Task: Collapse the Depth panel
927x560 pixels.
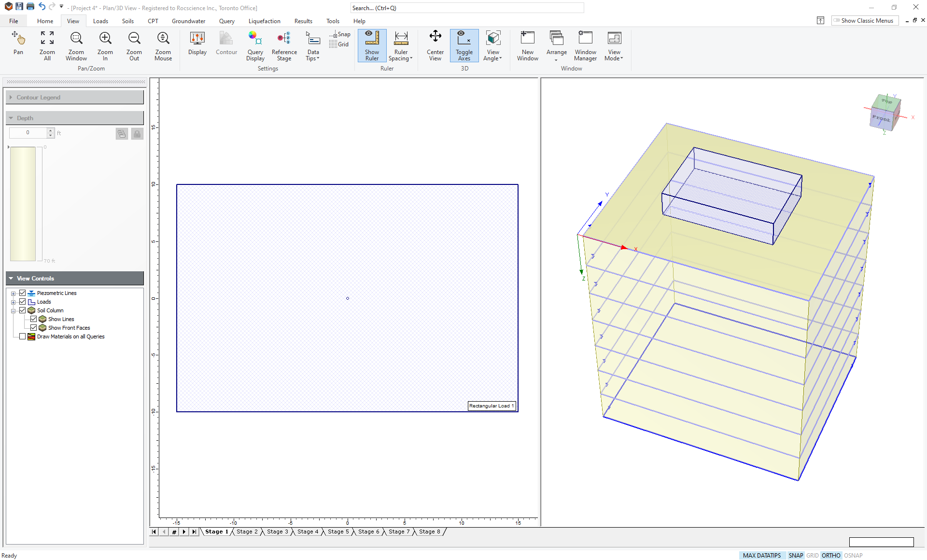Action: (x=11, y=118)
